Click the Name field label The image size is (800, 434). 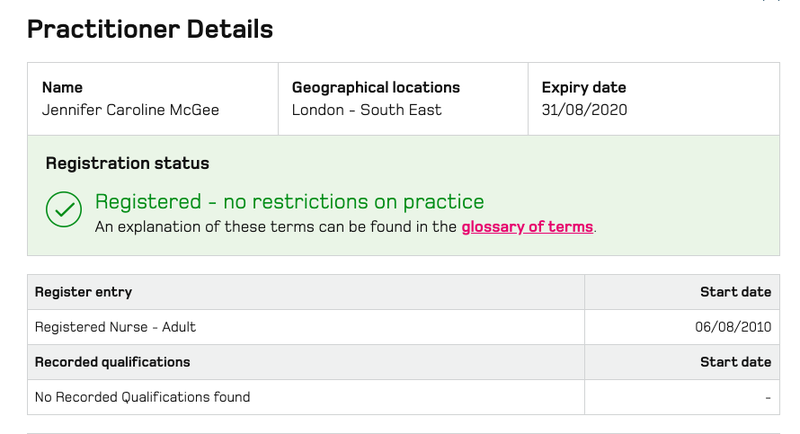pyautogui.click(x=62, y=87)
